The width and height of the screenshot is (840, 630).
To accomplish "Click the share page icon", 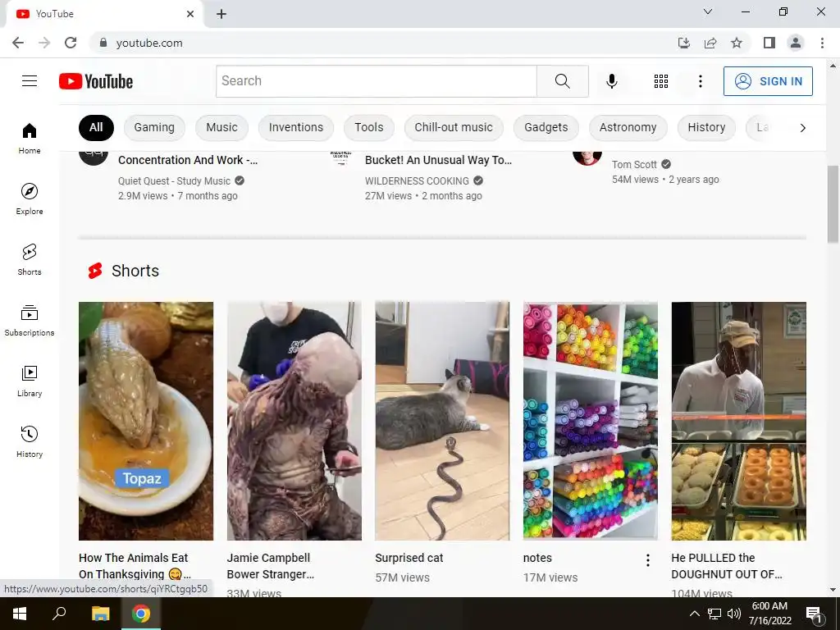I will tap(710, 43).
